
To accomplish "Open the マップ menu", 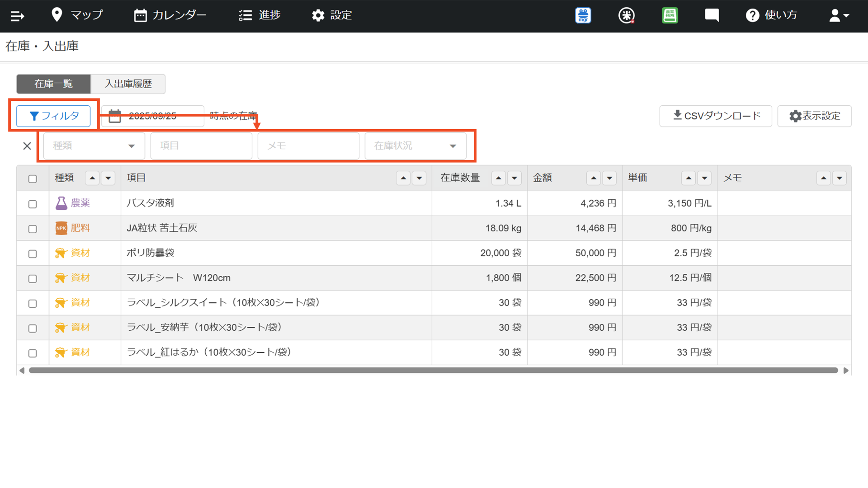I will [x=77, y=15].
